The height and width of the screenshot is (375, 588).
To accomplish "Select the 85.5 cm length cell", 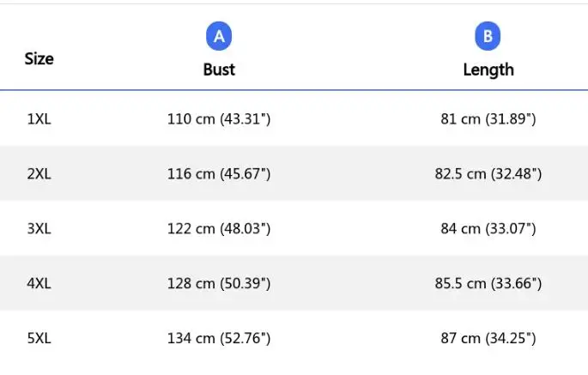I will [488, 283].
